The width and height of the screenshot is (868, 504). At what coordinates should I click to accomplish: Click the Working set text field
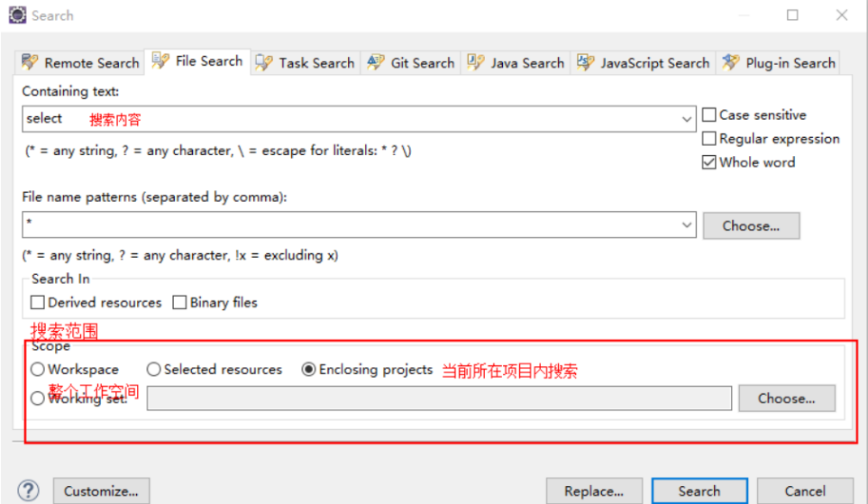(439, 399)
